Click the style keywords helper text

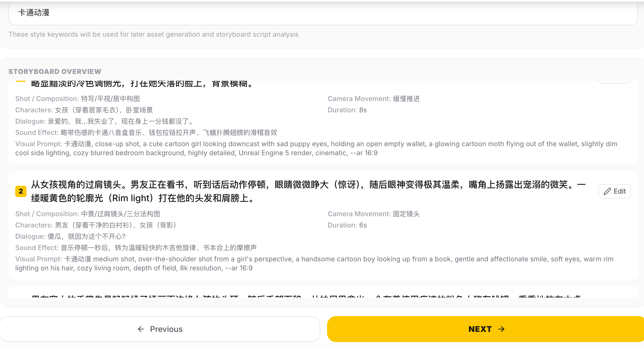coord(153,34)
